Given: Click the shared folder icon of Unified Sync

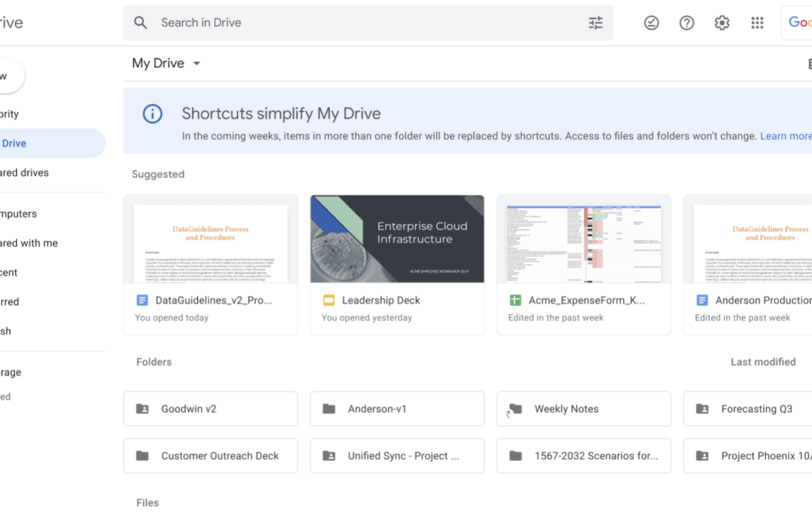Looking at the screenshot, I should (329, 456).
